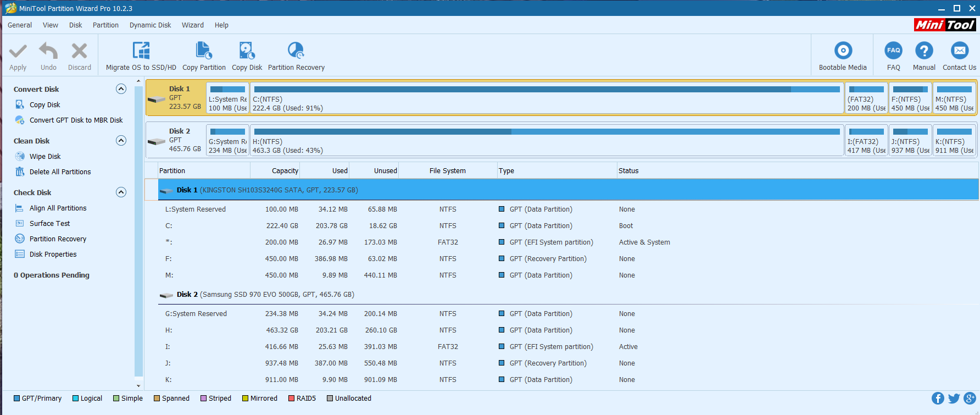The height and width of the screenshot is (415, 980).
Task: Select Align All Partitions
Action: (58, 208)
